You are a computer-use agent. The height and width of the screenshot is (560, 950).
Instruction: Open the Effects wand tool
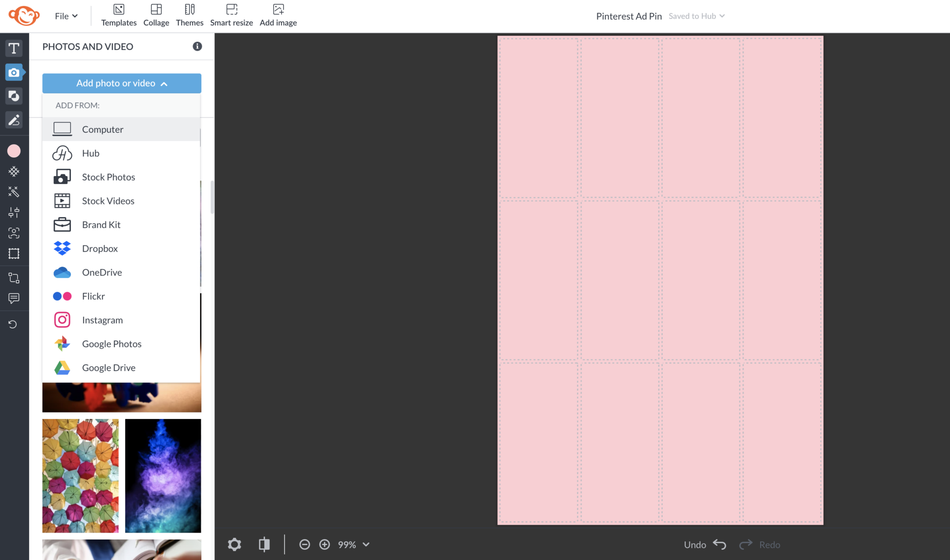pos(14,191)
